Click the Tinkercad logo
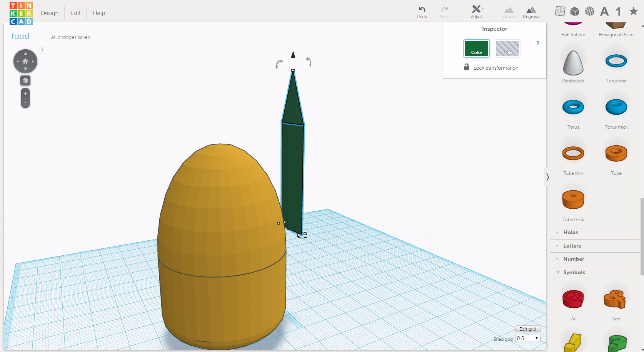Viewport: 644px width, 352px height. (21, 13)
